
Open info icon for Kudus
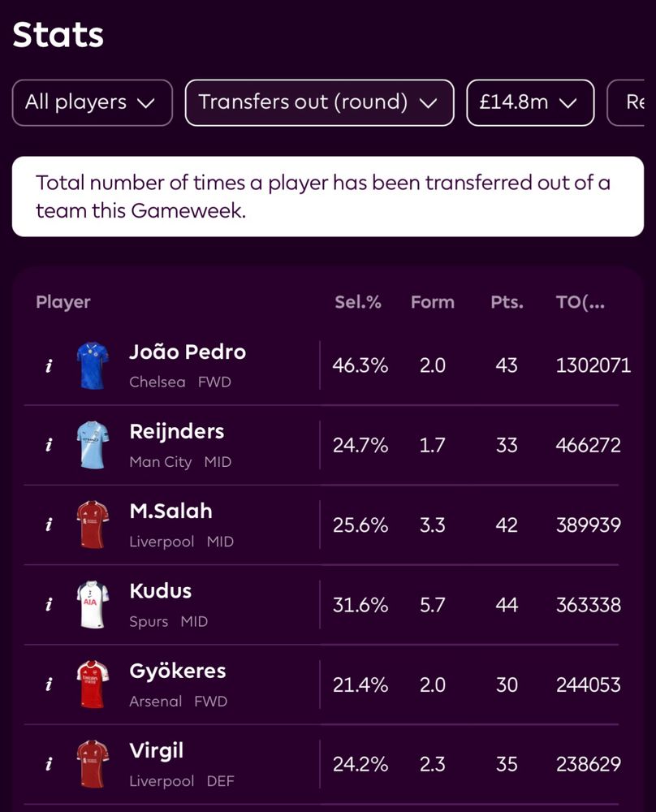click(49, 605)
